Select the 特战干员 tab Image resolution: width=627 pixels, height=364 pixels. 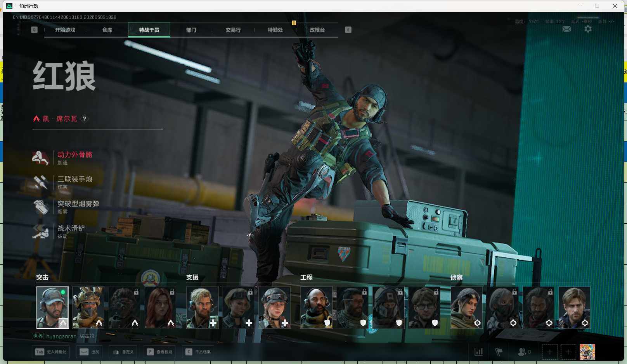pos(149,30)
